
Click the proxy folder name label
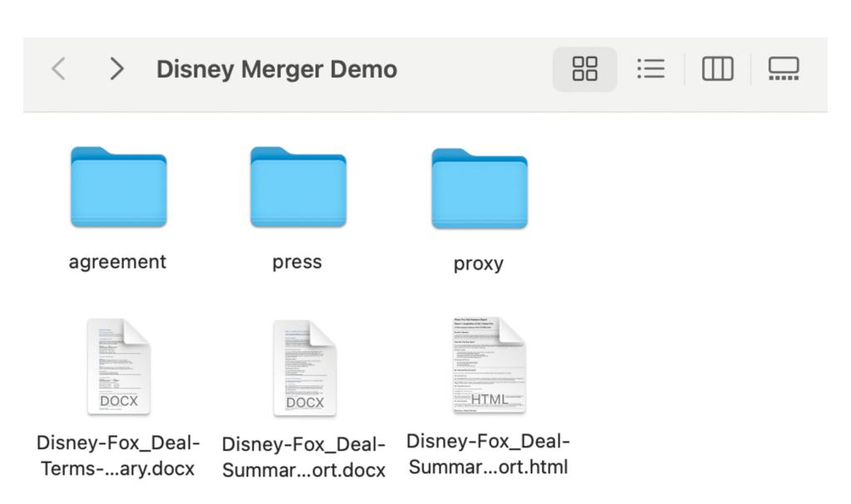pos(479,264)
